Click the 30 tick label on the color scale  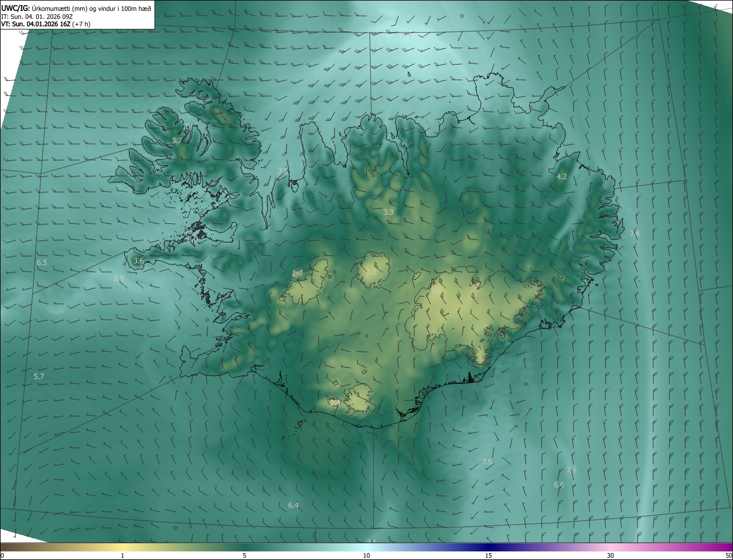[x=610, y=555]
